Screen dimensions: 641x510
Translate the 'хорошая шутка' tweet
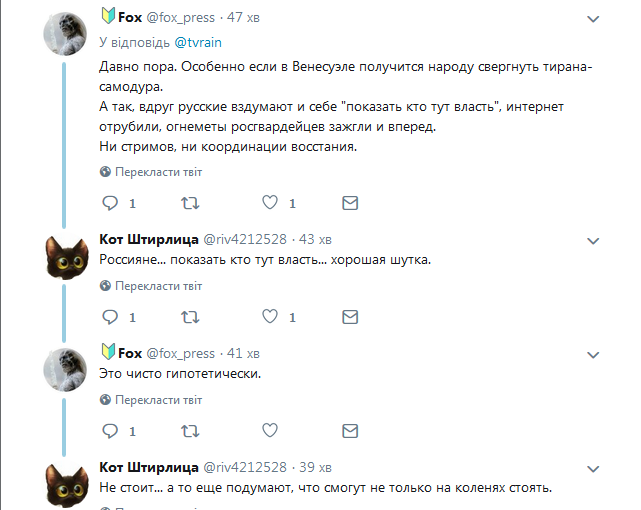pos(158,286)
